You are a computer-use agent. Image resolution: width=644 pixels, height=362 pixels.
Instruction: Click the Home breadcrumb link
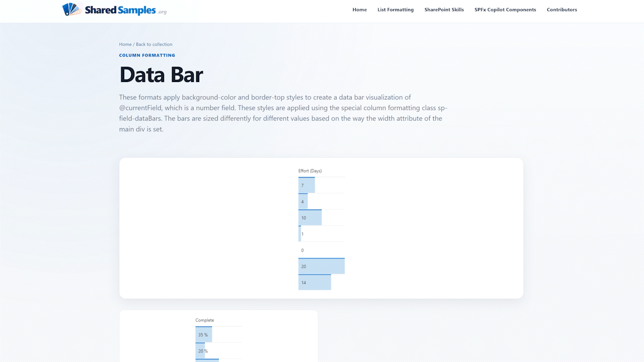tap(125, 44)
